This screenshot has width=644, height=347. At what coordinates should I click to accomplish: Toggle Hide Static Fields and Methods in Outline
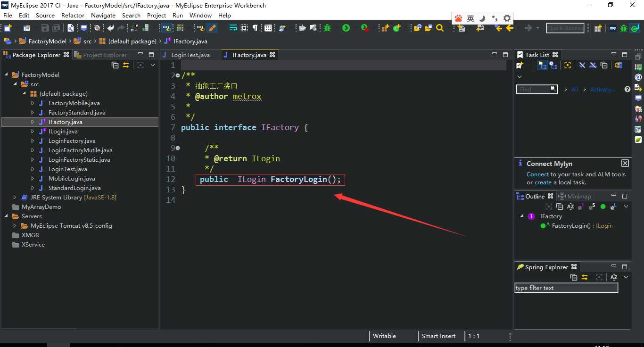[x=592, y=207]
